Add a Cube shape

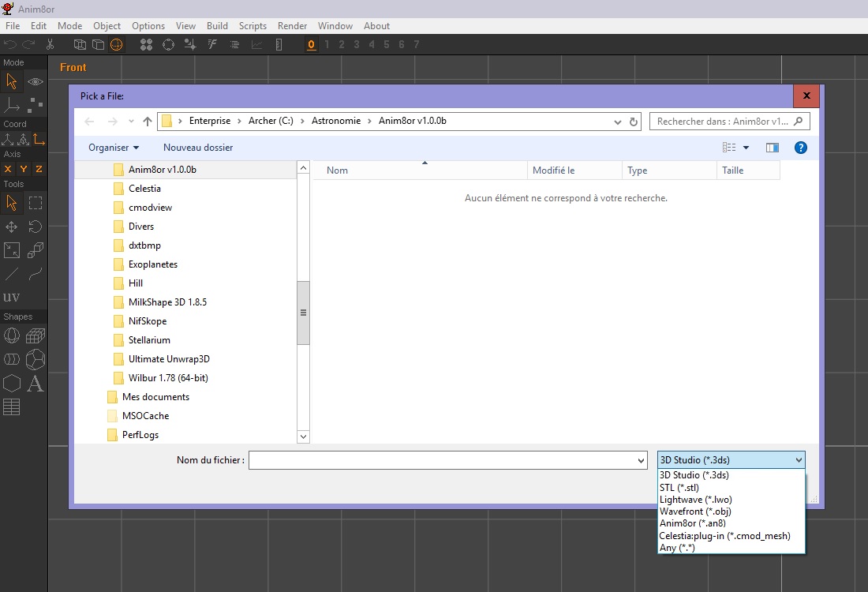36,335
